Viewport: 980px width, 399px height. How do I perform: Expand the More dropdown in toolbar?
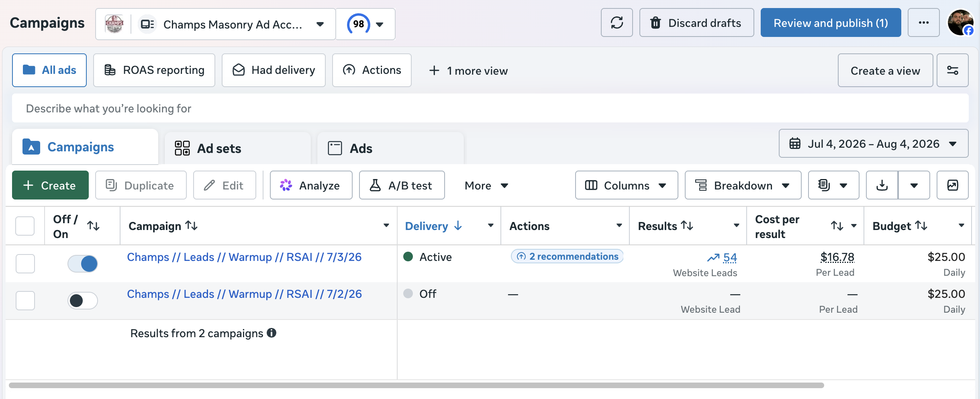(x=486, y=185)
